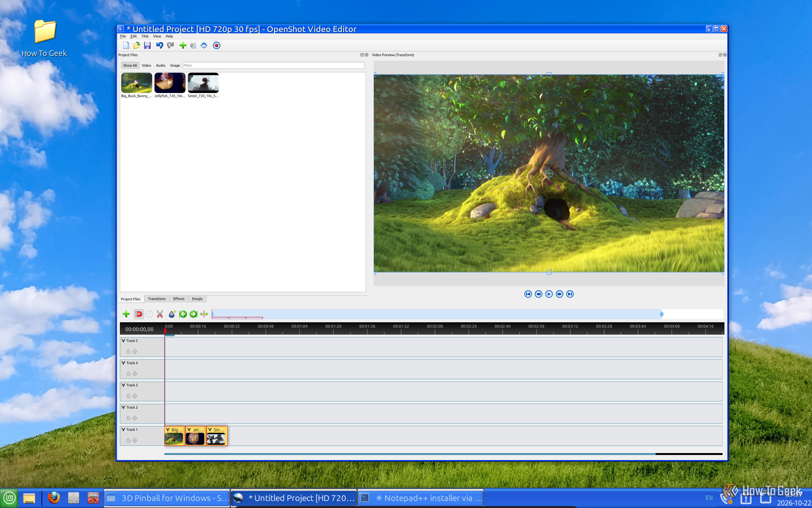This screenshot has width=812, height=508.
Task: Jump to the previous marker
Action: click(x=183, y=314)
